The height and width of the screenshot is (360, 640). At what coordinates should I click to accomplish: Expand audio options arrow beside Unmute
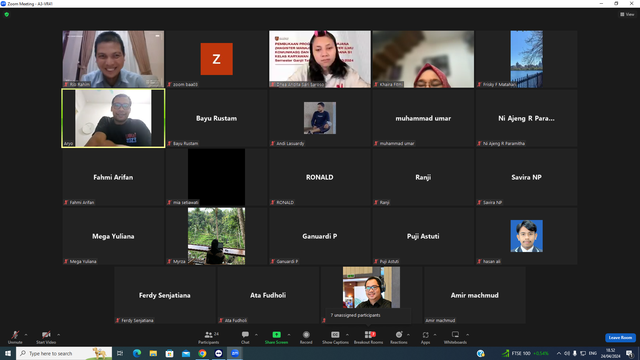pos(26,335)
